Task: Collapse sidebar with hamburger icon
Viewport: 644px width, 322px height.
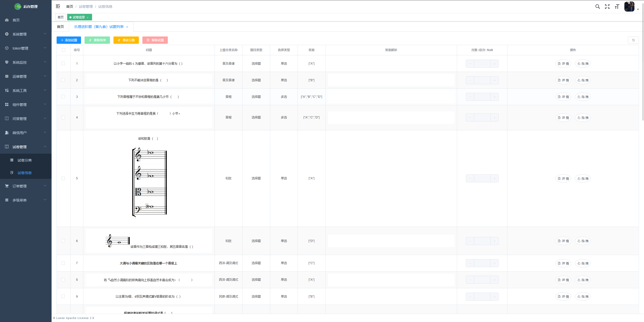Action: tap(58, 6)
